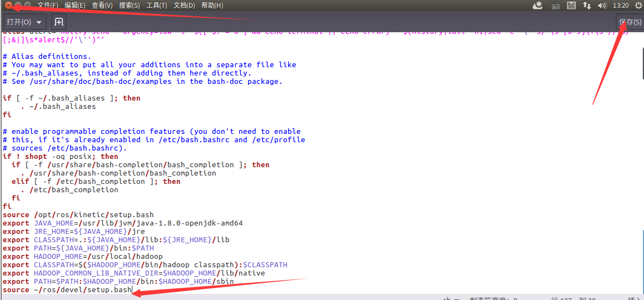Click 'this, if it's already enabled' comment line
Screen dimensions: 644x300
(x=153, y=139)
